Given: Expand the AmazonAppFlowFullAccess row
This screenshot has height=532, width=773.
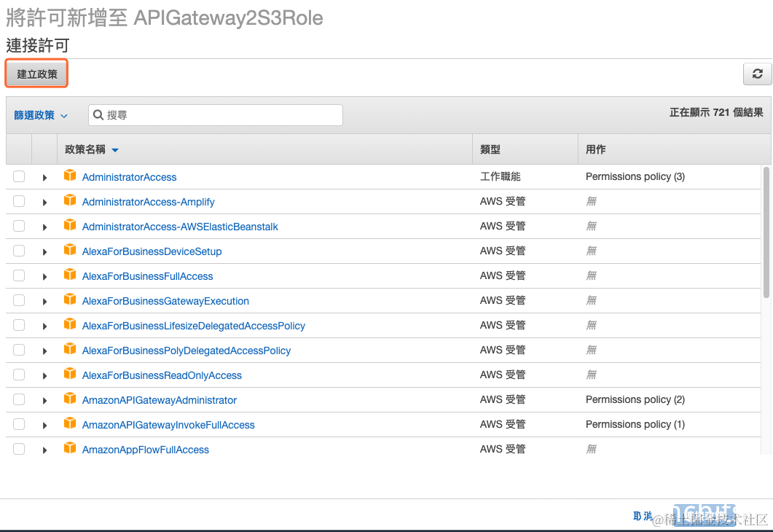Looking at the screenshot, I should pos(44,450).
